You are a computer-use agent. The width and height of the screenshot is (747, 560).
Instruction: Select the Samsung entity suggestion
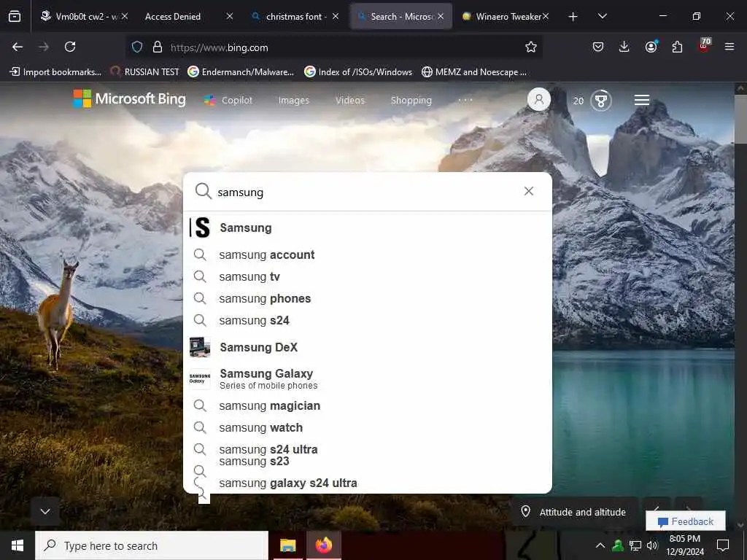[x=368, y=227]
